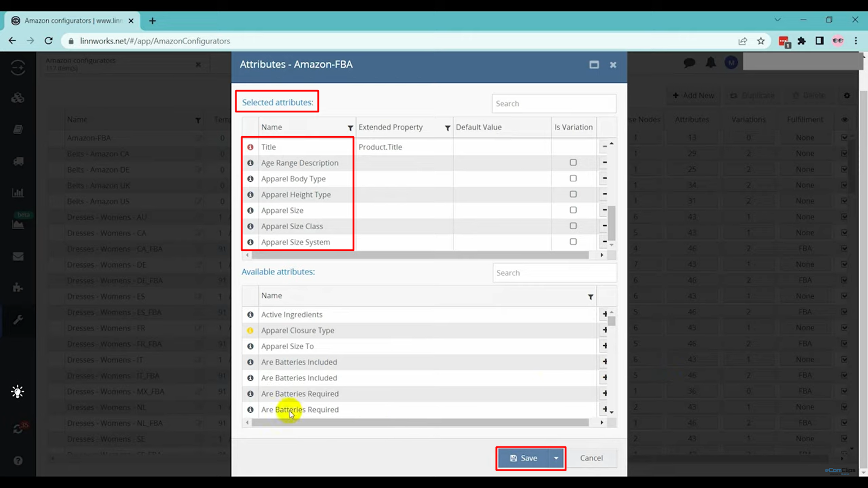Open info for Active Ingredients attribute

pos(250,314)
